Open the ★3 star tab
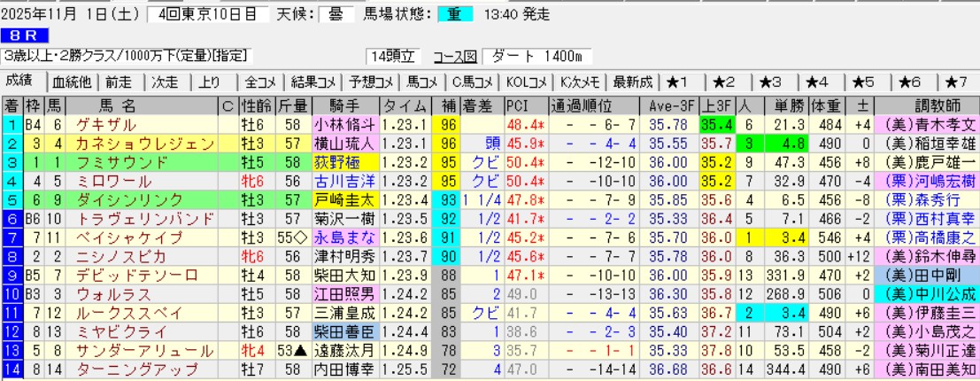 [x=774, y=82]
